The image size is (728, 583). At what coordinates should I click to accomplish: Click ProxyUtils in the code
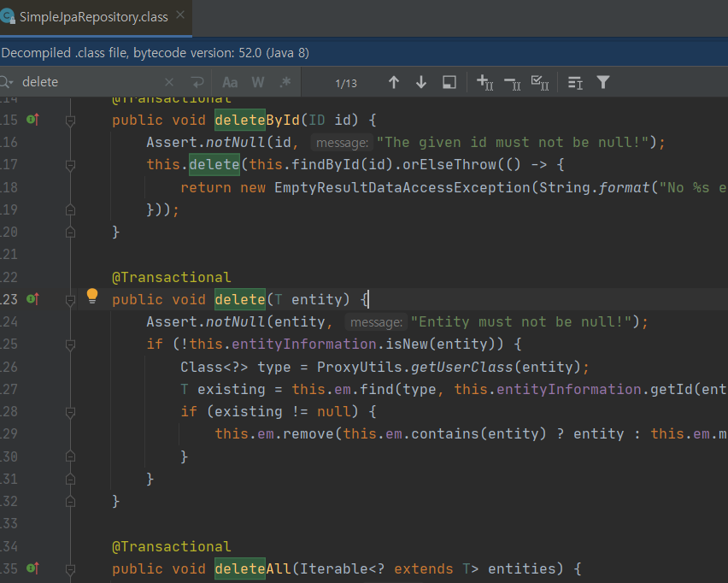pyautogui.click(x=360, y=367)
